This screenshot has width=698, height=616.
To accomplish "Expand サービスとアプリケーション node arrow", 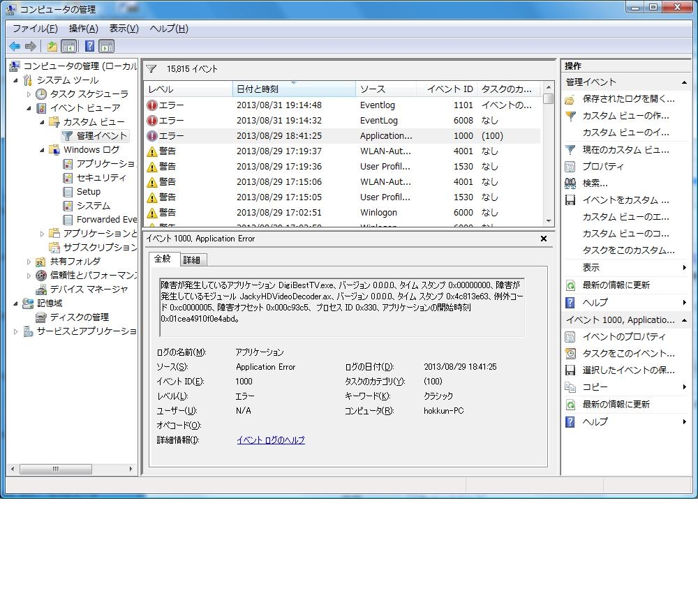I will point(15,331).
